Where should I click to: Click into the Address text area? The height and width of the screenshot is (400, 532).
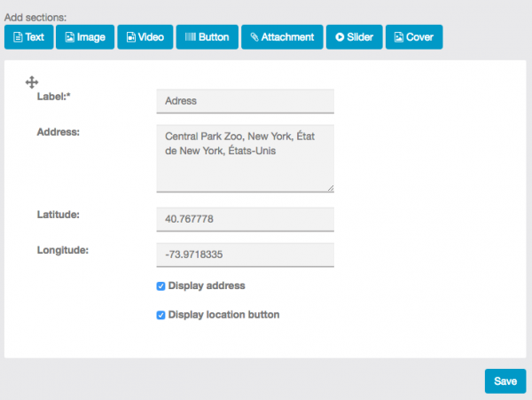click(245, 157)
